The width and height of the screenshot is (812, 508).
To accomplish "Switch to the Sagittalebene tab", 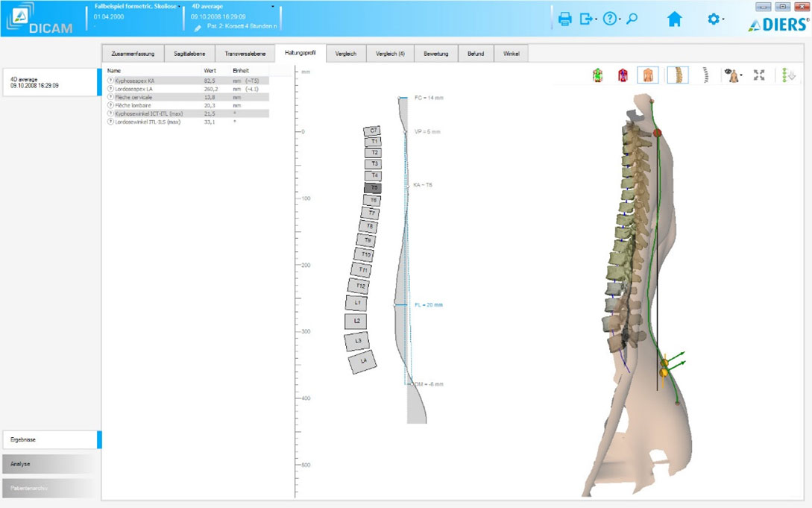I will click(189, 54).
